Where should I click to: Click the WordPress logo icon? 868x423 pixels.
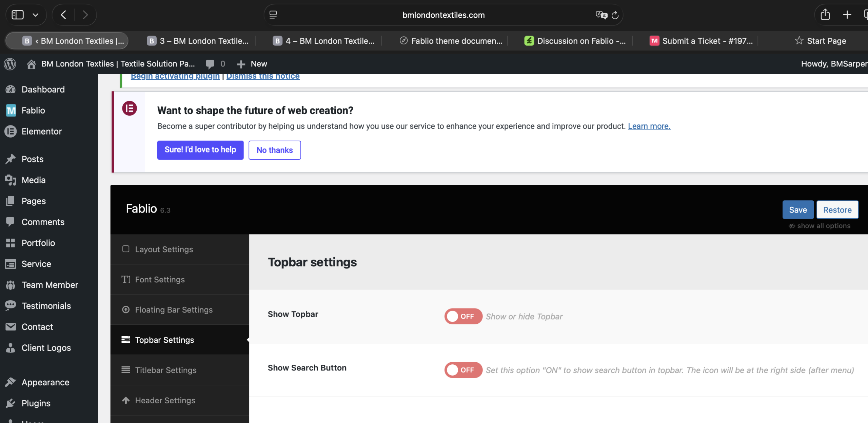[x=10, y=64]
